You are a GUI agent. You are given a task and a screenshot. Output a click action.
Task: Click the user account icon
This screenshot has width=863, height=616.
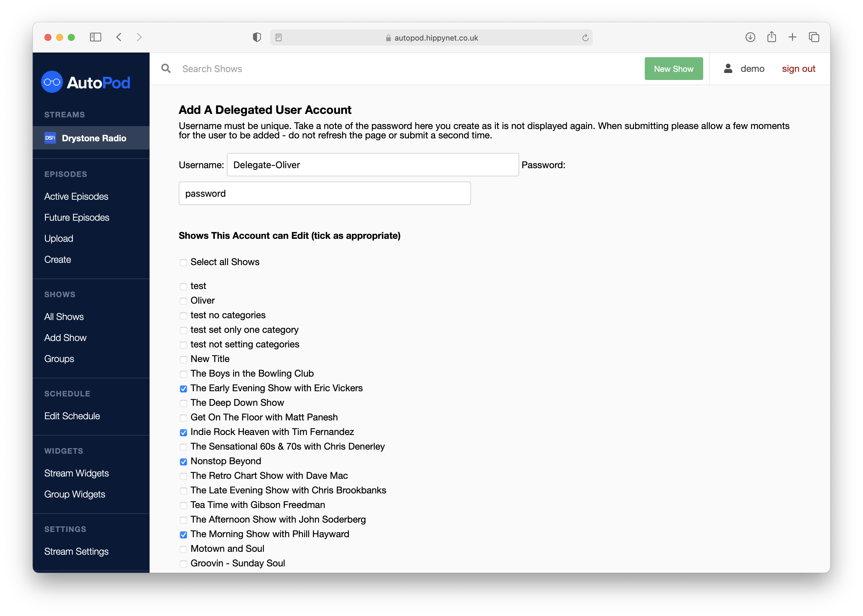pyautogui.click(x=728, y=69)
